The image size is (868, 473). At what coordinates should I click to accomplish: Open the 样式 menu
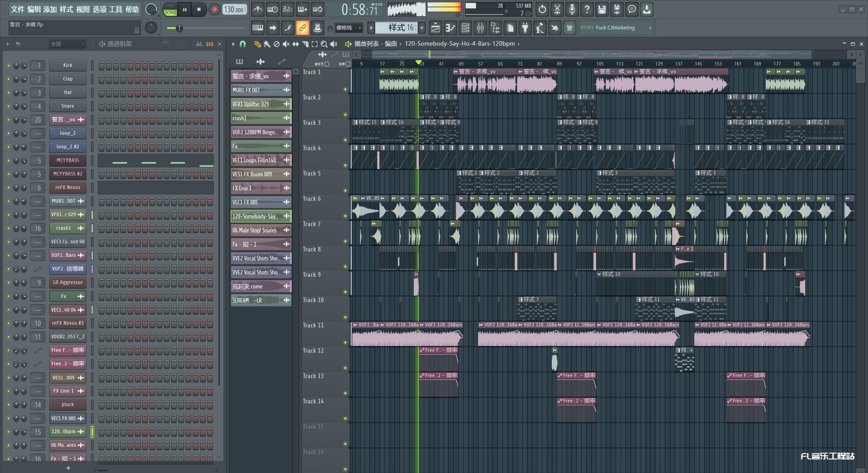coord(66,9)
